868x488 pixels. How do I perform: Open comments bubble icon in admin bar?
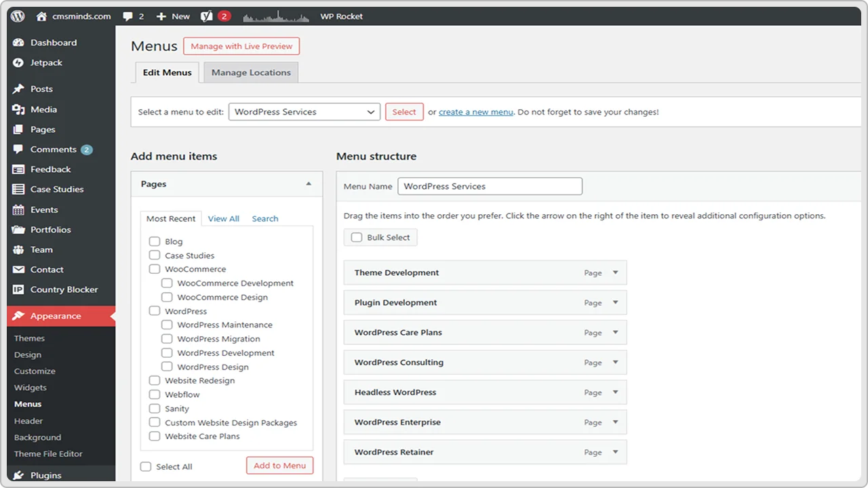pos(127,16)
